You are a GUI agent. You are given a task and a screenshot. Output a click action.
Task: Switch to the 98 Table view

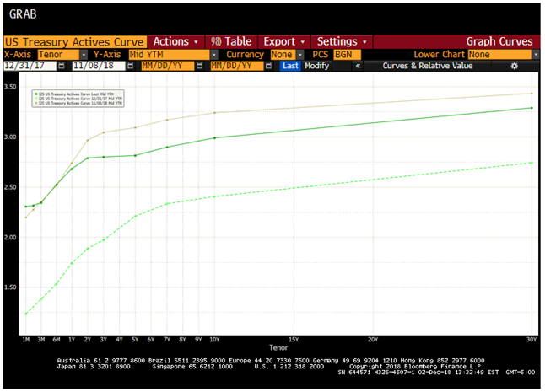[x=231, y=41]
